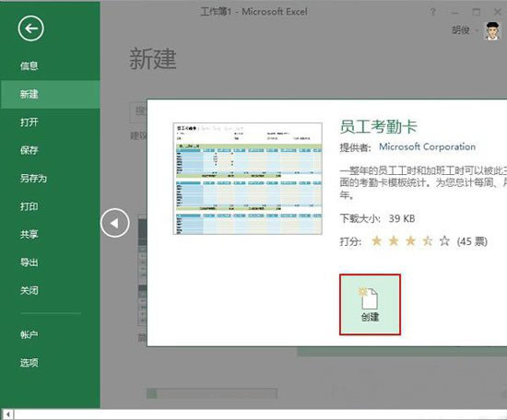Click the (45 票) vote count
This screenshot has height=420, width=507.
tap(472, 241)
